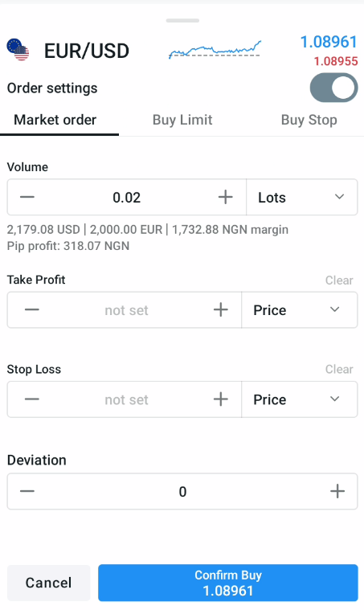Toggle the Order settings switch
Viewport: 364px width, 610px height.
(333, 88)
